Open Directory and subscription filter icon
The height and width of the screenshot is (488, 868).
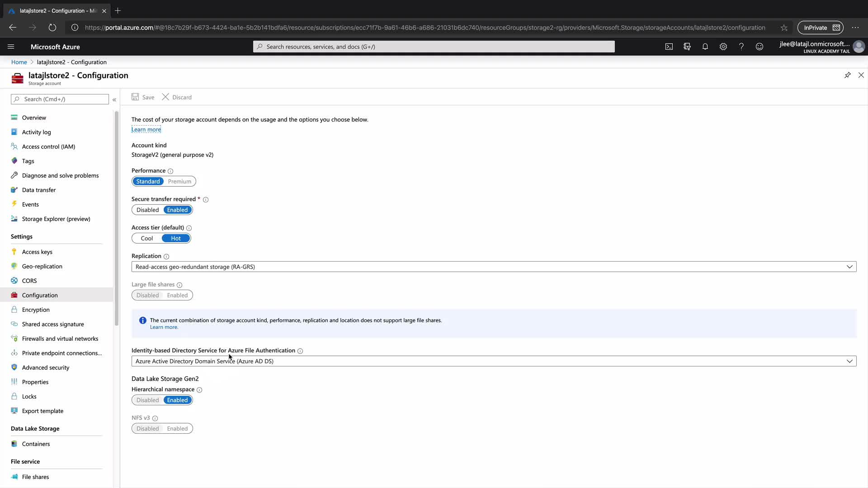[687, 47]
